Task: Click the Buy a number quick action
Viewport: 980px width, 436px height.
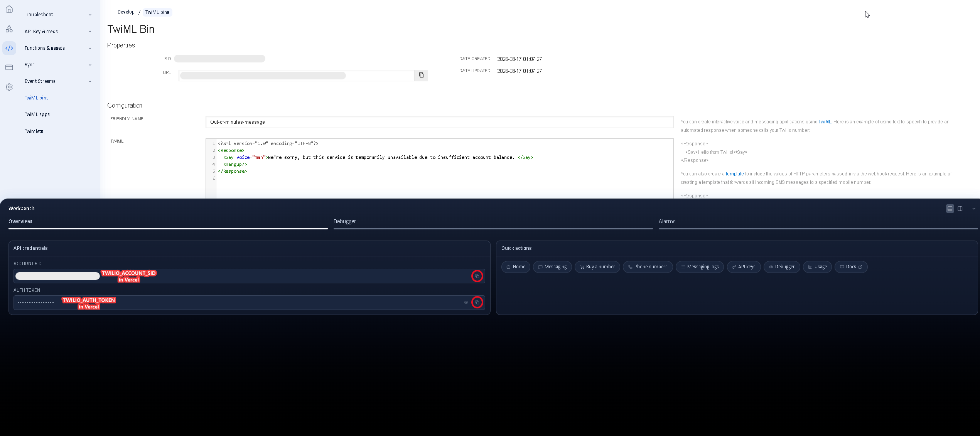Action: point(597,267)
